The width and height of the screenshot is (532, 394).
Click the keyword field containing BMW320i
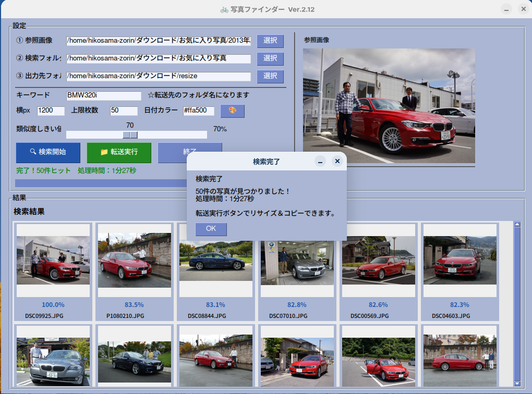(103, 95)
